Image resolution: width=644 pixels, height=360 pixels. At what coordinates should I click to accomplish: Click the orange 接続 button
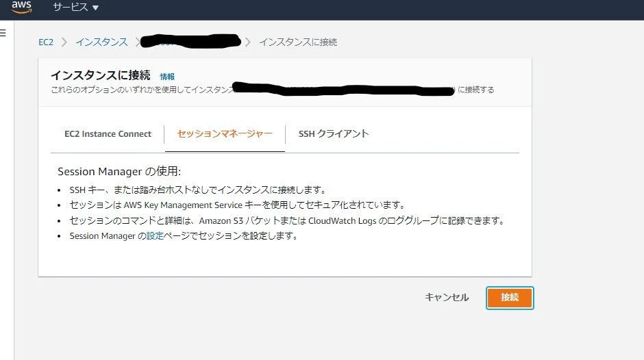tap(510, 298)
